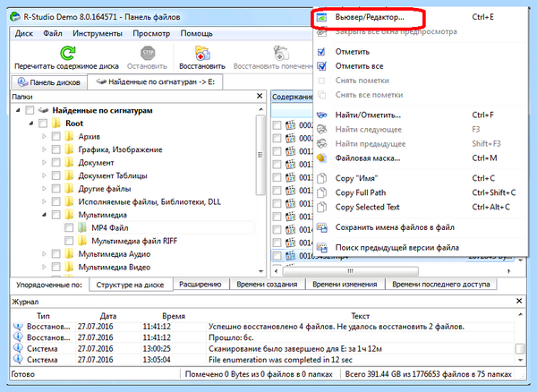Click the video file icon of 0016 mp4 row
Image resolution: width=537 pixels, height=392 pixels.
(x=290, y=256)
